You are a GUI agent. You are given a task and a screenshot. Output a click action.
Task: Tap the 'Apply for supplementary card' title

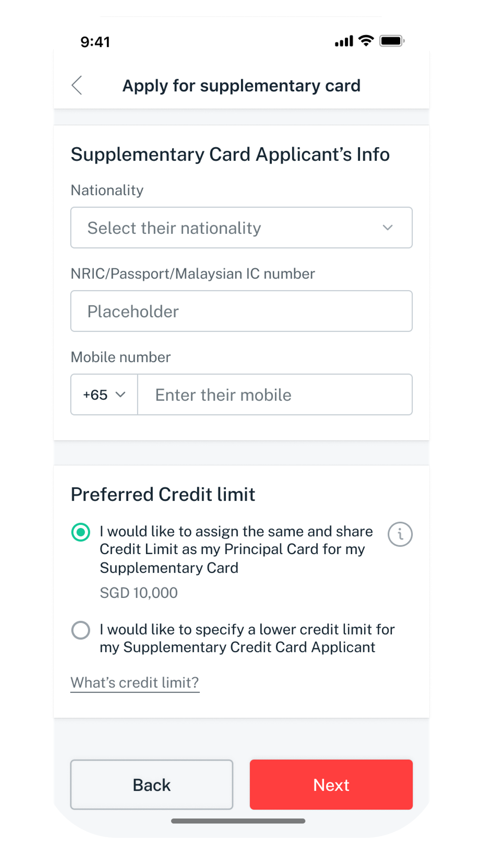(241, 86)
